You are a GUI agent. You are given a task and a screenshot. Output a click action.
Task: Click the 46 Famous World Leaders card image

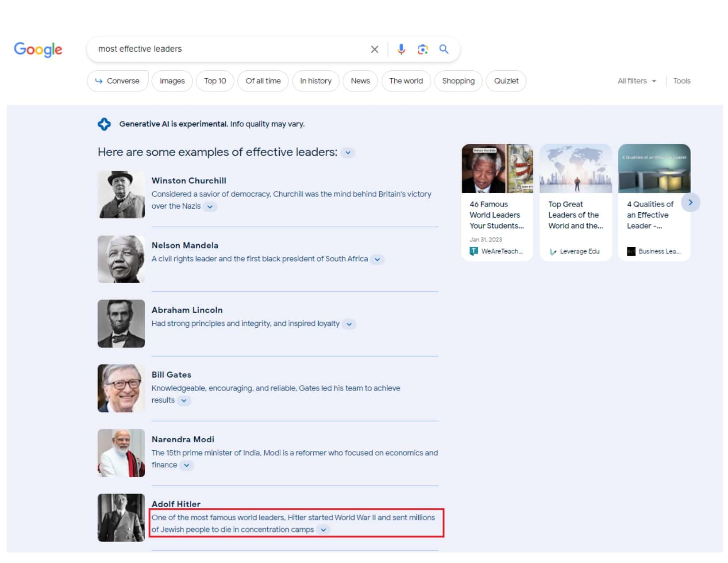click(x=497, y=169)
